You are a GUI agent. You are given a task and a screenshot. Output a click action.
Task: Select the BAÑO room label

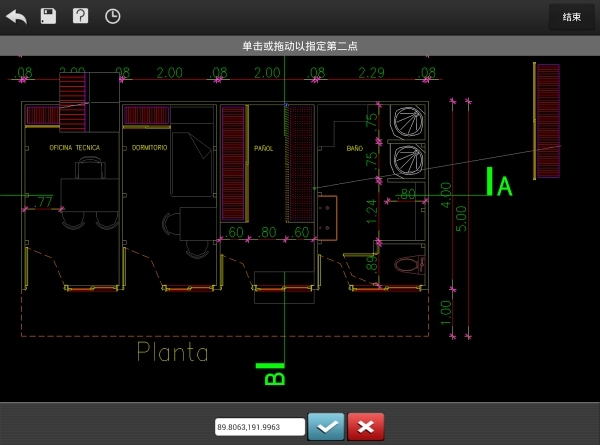(354, 147)
